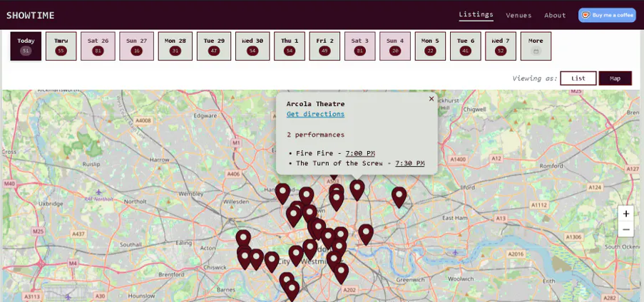Open the Venues page
Screen dimensions: 644x302
[518, 15]
